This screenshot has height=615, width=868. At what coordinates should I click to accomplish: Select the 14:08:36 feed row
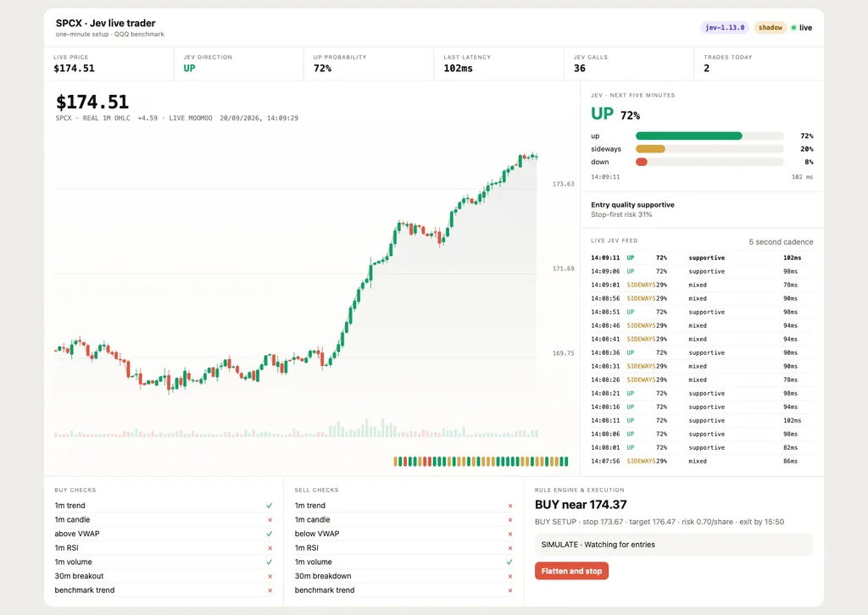point(702,353)
